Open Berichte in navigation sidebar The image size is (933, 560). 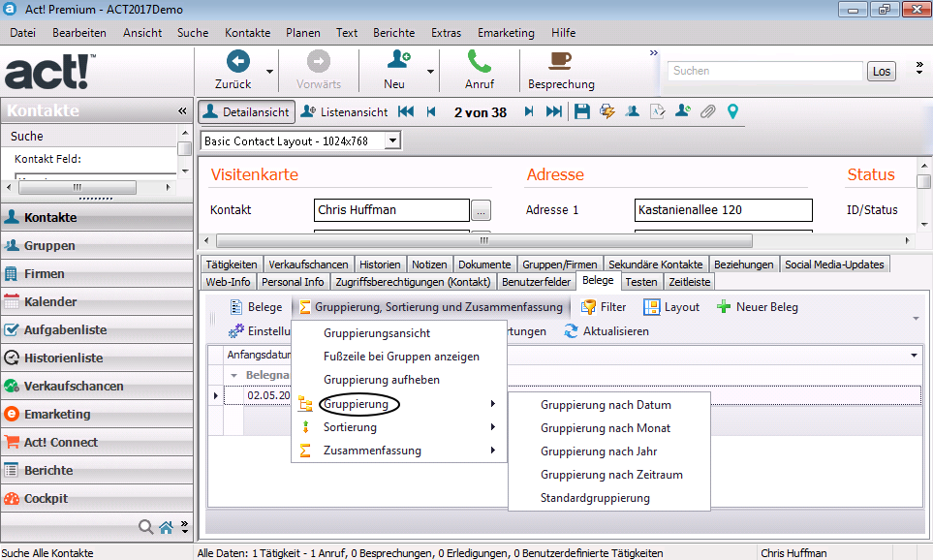(x=97, y=470)
